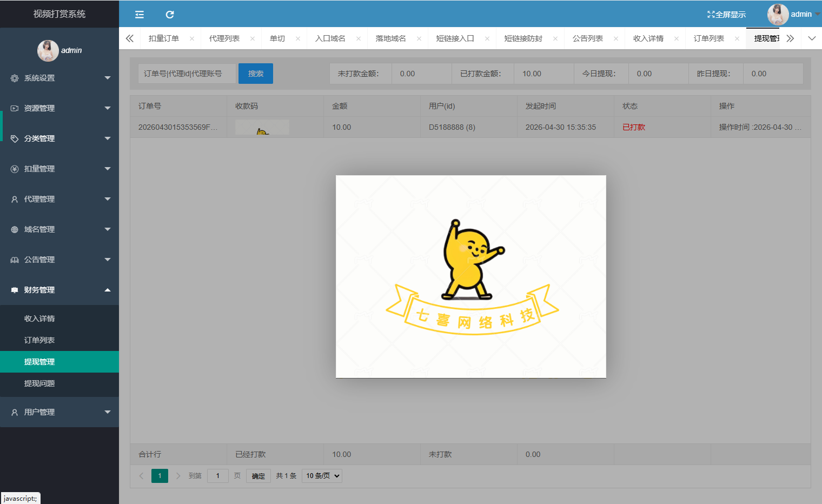822x504 pixels.
Task: Expand 代理管理 menu arrow
Action: pyautogui.click(x=108, y=199)
